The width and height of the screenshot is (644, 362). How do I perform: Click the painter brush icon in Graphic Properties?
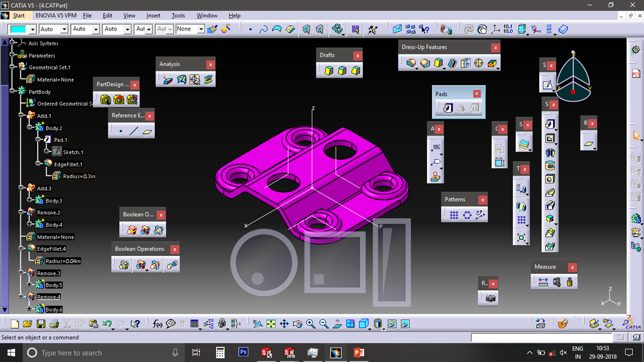point(212,29)
